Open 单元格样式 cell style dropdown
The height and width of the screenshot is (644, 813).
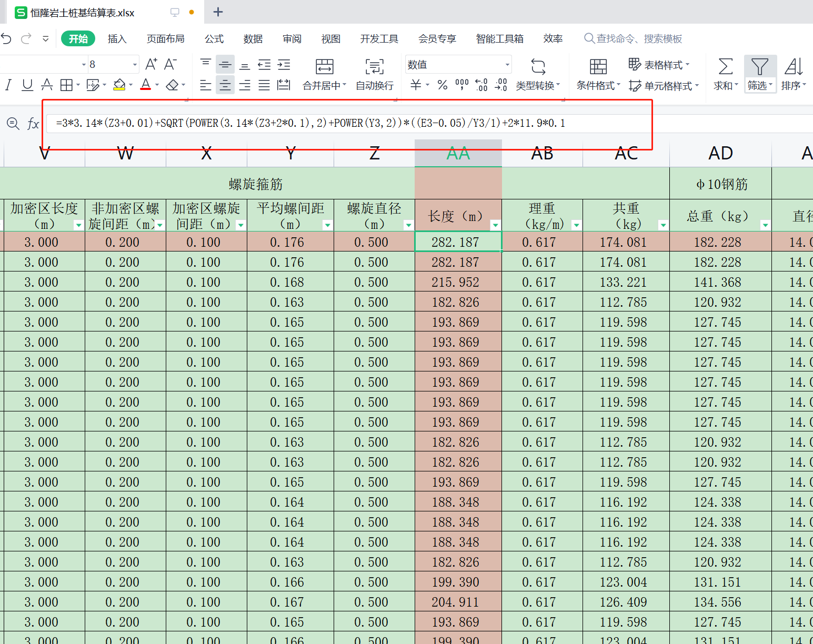pos(664,85)
